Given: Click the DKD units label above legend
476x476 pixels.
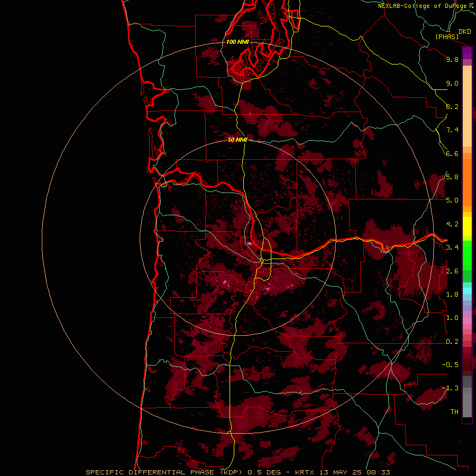Looking at the screenshot, I should tap(465, 32).
